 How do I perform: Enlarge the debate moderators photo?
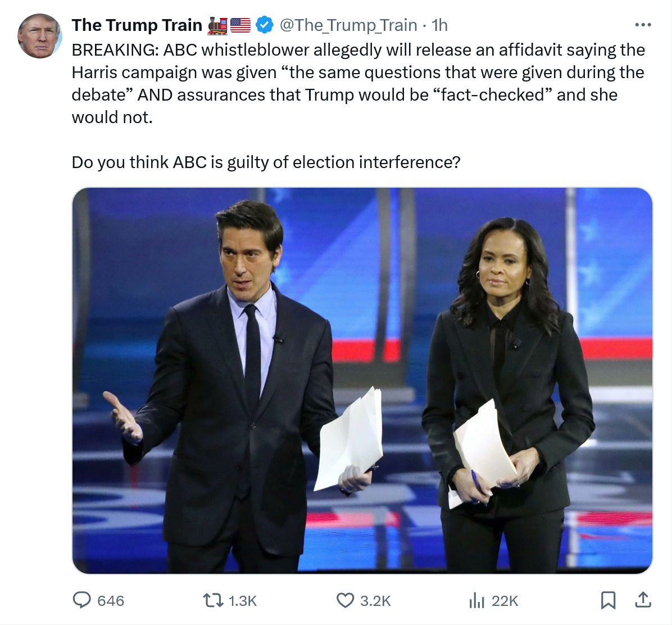[362, 381]
